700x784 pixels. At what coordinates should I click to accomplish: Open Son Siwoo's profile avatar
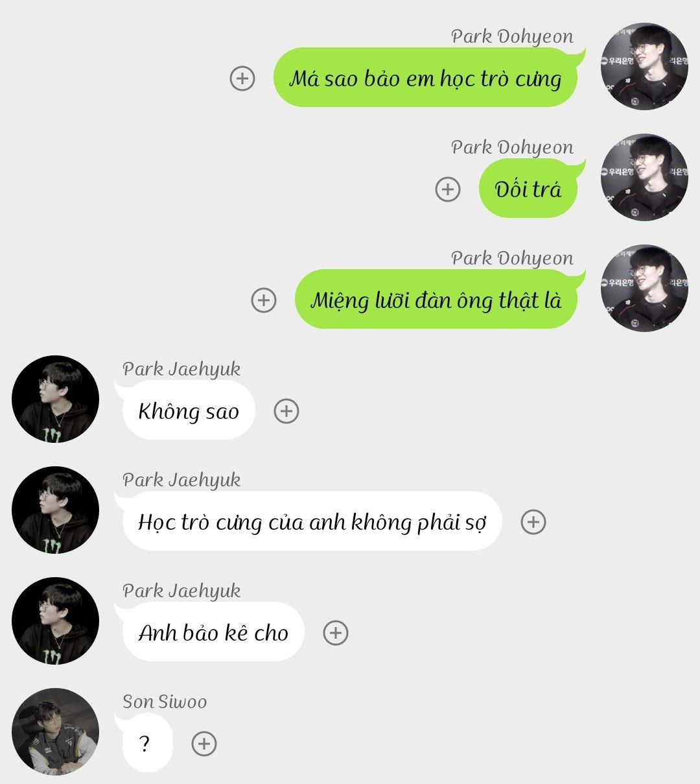[x=56, y=732]
